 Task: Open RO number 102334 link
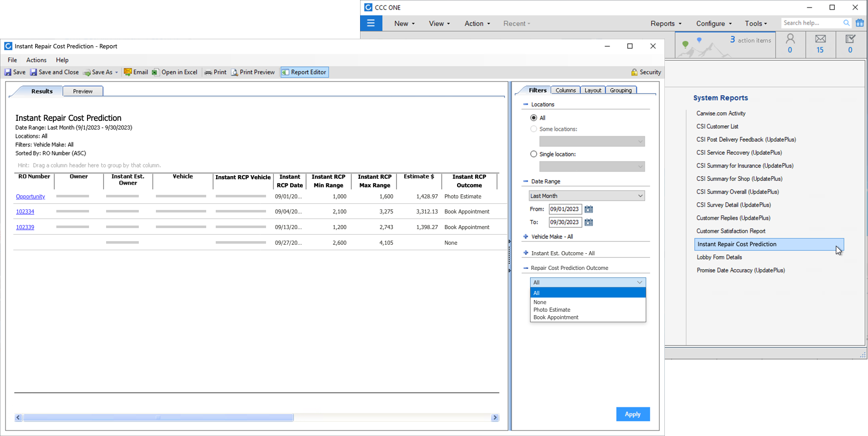pyautogui.click(x=25, y=212)
